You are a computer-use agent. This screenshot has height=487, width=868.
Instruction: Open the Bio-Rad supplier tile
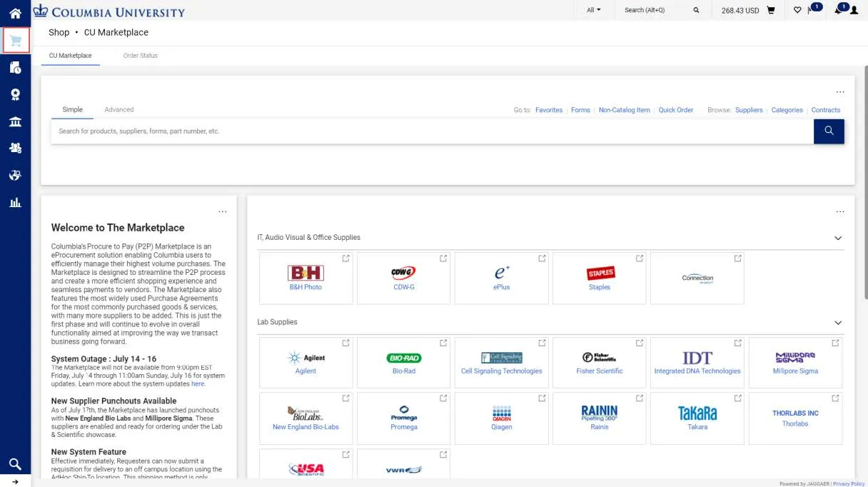point(404,362)
